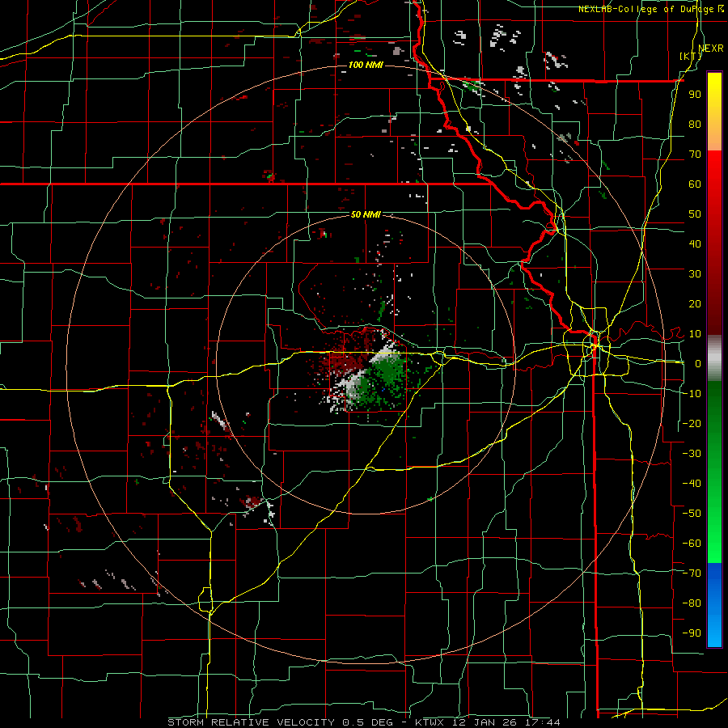The height and width of the screenshot is (728, 728).
Task: Click the "-20" velocity scale label
Action: pyautogui.click(x=692, y=423)
